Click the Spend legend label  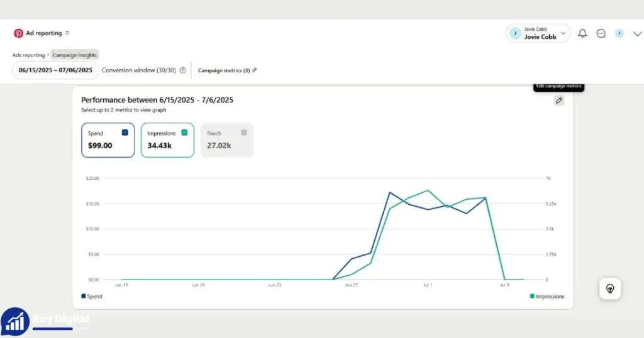(x=94, y=296)
